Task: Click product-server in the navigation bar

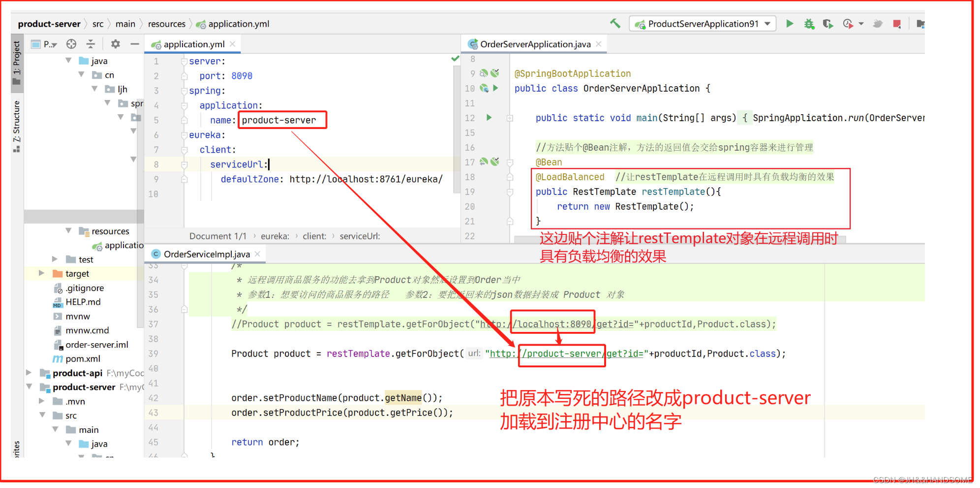Action: tap(49, 24)
